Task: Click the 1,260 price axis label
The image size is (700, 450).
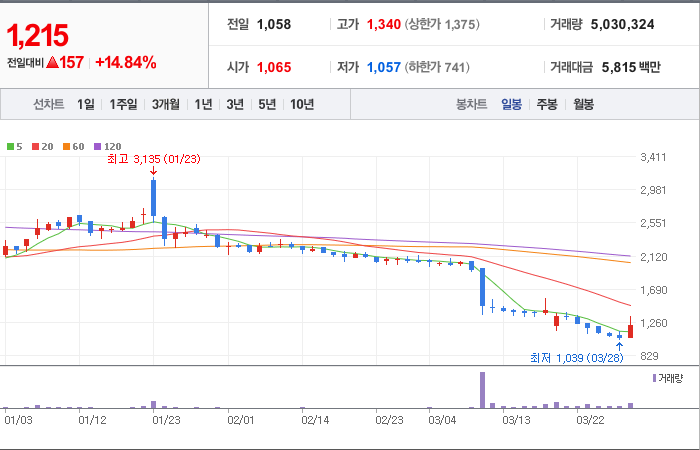Action: coord(653,323)
